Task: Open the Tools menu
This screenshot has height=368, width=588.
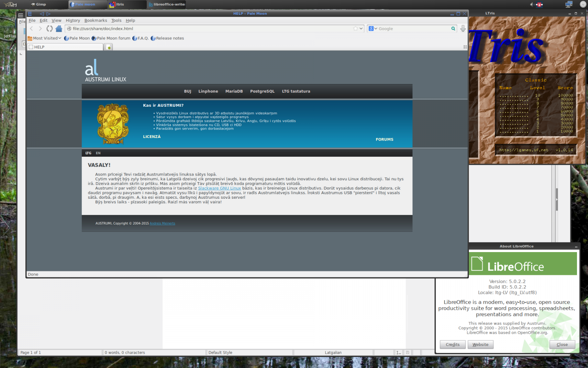Action: point(116,21)
